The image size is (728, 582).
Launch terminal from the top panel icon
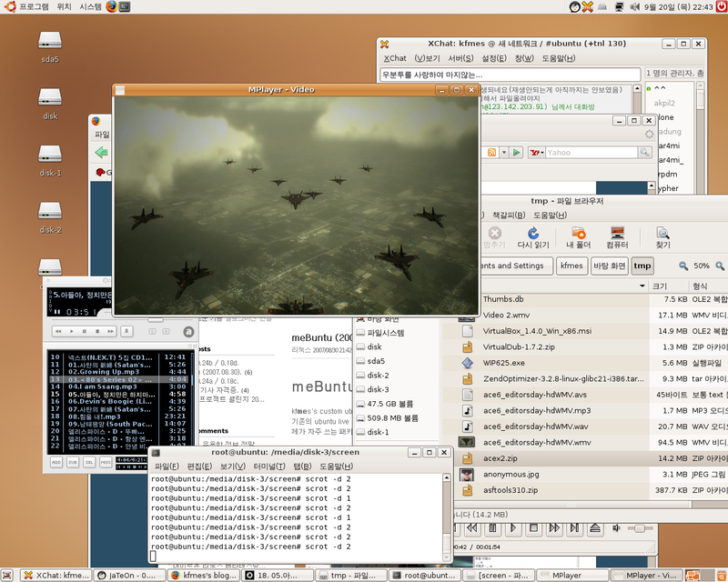[x=125, y=6]
